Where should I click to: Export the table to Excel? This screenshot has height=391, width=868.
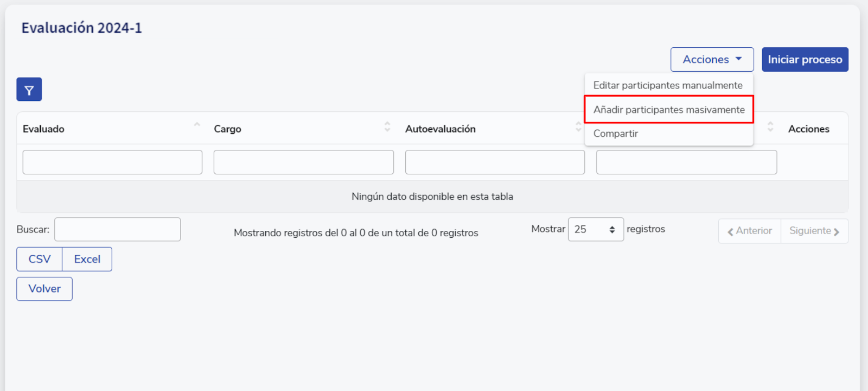[87, 260]
